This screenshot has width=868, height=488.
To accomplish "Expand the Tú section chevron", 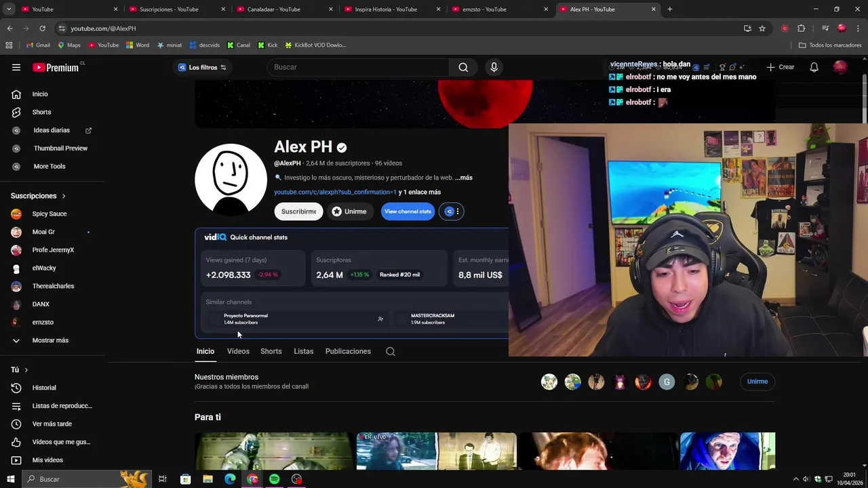I will [26, 370].
